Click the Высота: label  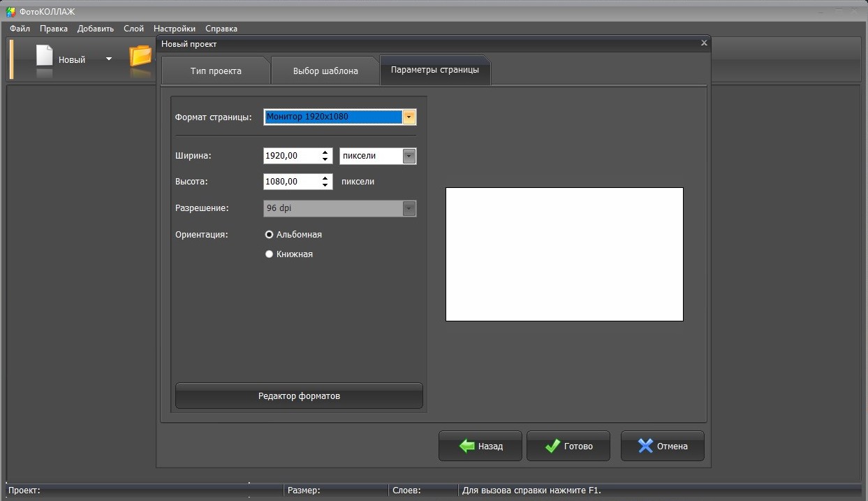click(x=192, y=182)
